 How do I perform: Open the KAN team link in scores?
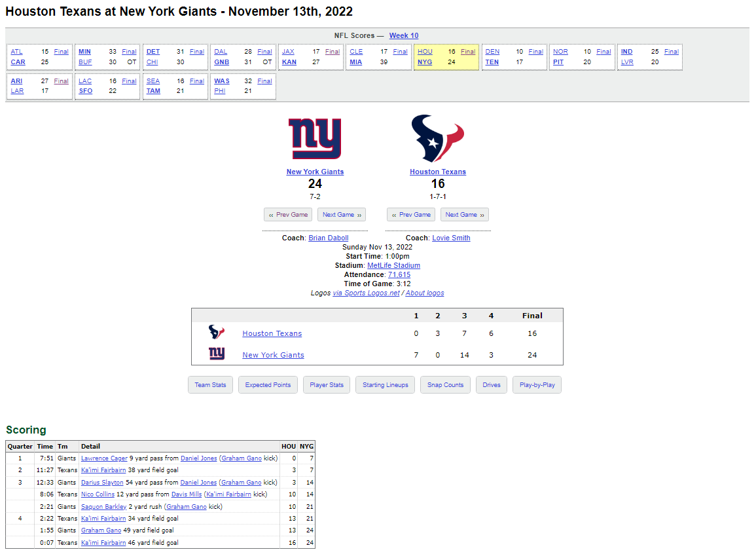pyautogui.click(x=289, y=62)
